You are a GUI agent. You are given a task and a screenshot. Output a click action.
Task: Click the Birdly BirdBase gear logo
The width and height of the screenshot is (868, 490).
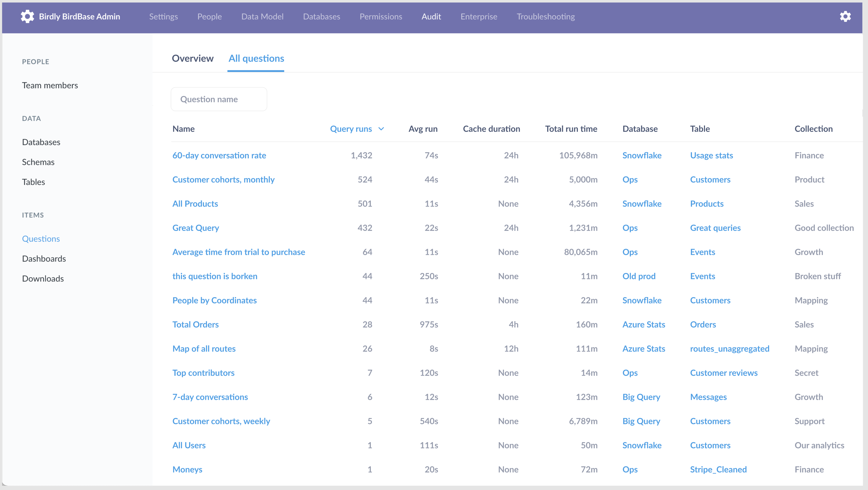pyautogui.click(x=27, y=16)
